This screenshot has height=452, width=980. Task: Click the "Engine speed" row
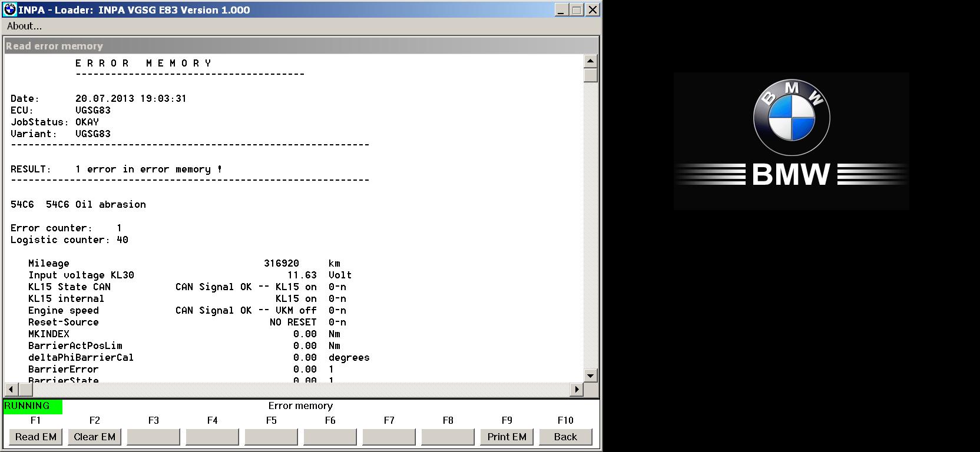pos(187,310)
